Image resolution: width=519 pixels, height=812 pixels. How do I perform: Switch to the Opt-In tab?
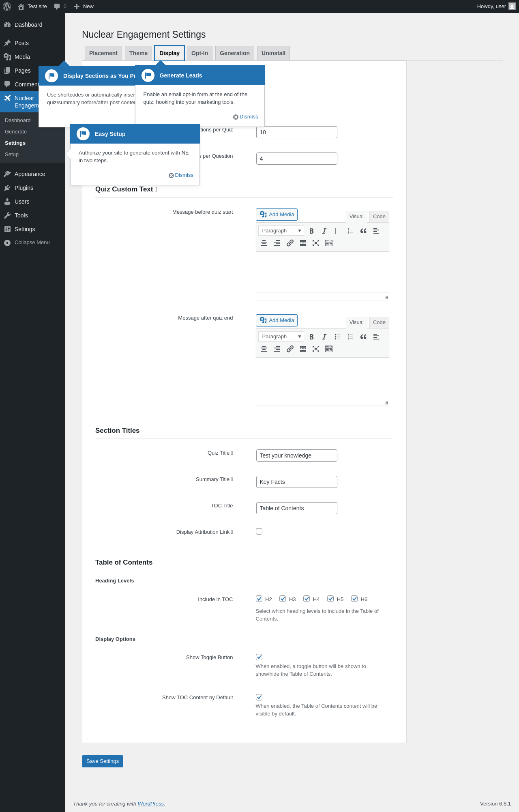click(199, 53)
